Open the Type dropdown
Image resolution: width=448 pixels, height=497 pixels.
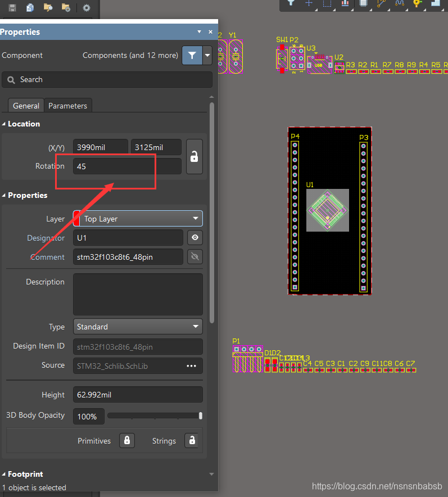(x=138, y=327)
